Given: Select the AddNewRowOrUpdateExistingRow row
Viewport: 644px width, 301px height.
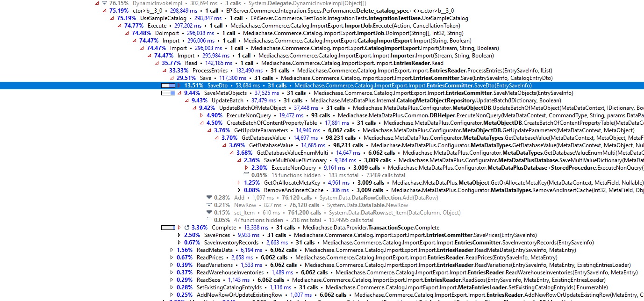Looking at the screenshot, I should pyautogui.click(x=239, y=295).
